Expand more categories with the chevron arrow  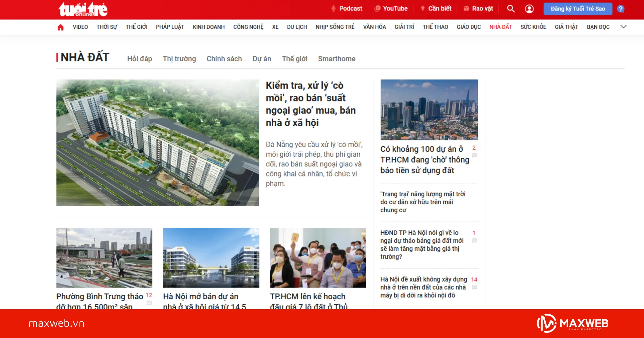624,27
